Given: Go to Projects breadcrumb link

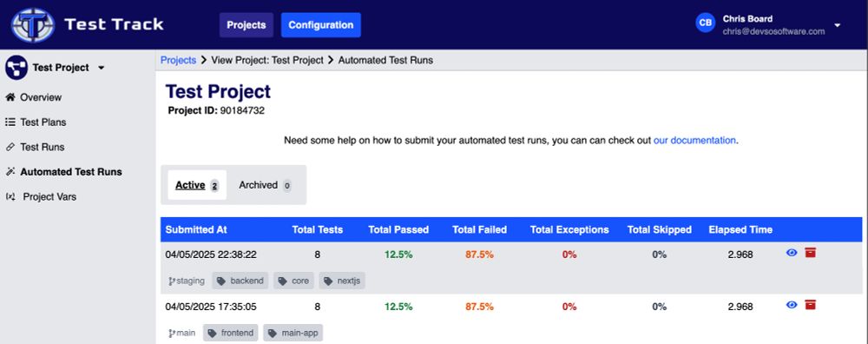Looking at the screenshot, I should 178,60.
